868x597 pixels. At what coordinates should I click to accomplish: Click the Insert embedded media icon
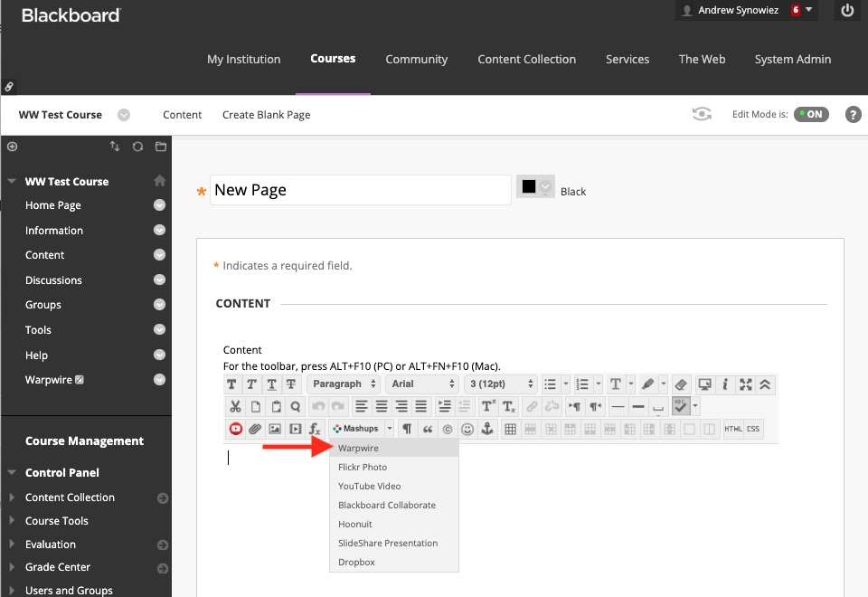296,429
